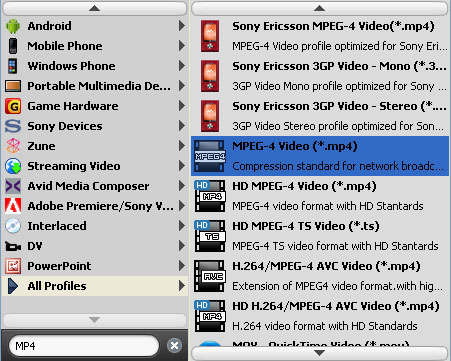The width and height of the screenshot is (451, 361).
Task: Open the DV category label
Action: click(35, 246)
